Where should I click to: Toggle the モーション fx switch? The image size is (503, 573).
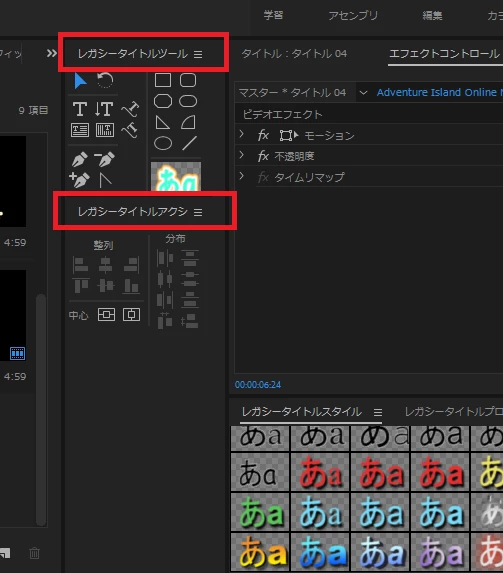(264, 136)
